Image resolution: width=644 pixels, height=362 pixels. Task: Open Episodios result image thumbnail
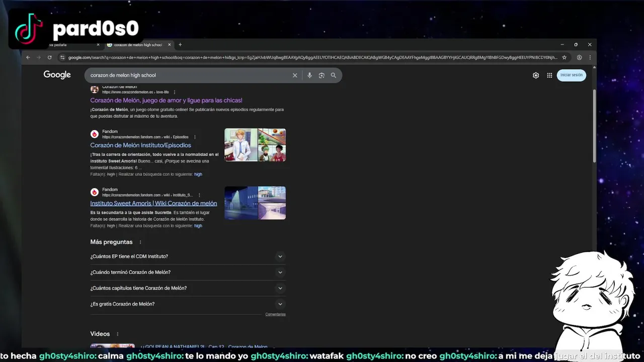(x=255, y=145)
